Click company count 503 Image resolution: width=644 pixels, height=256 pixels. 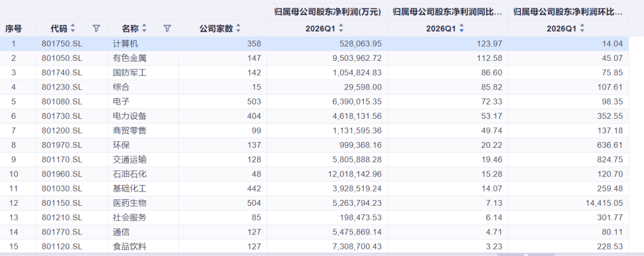[254, 101]
